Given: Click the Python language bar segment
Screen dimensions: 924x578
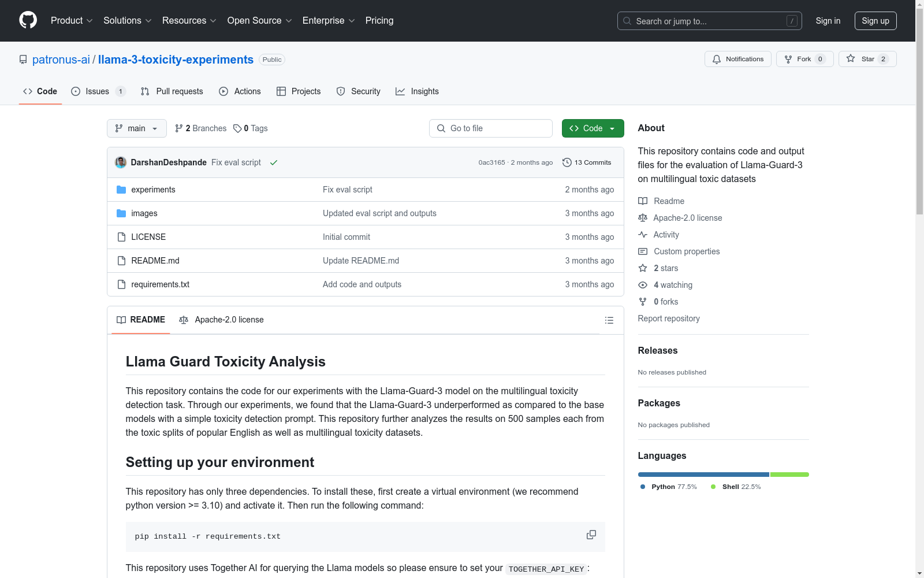Looking at the screenshot, I should tap(703, 475).
